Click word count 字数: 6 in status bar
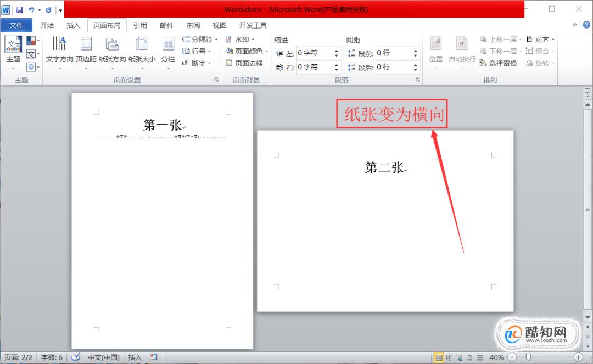Image resolution: width=593 pixels, height=364 pixels. pyautogui.click(x=52, y=357)
